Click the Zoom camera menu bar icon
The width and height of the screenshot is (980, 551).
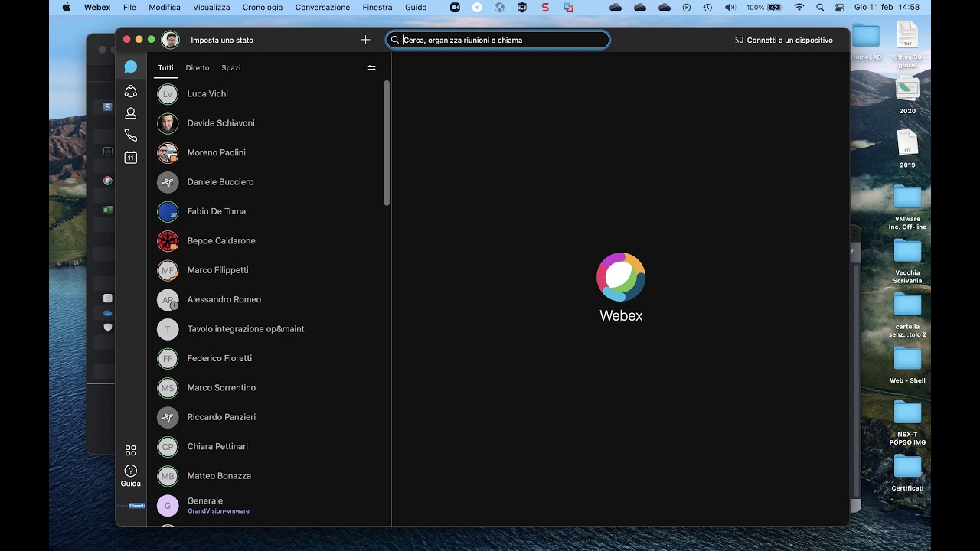point(456,7)
